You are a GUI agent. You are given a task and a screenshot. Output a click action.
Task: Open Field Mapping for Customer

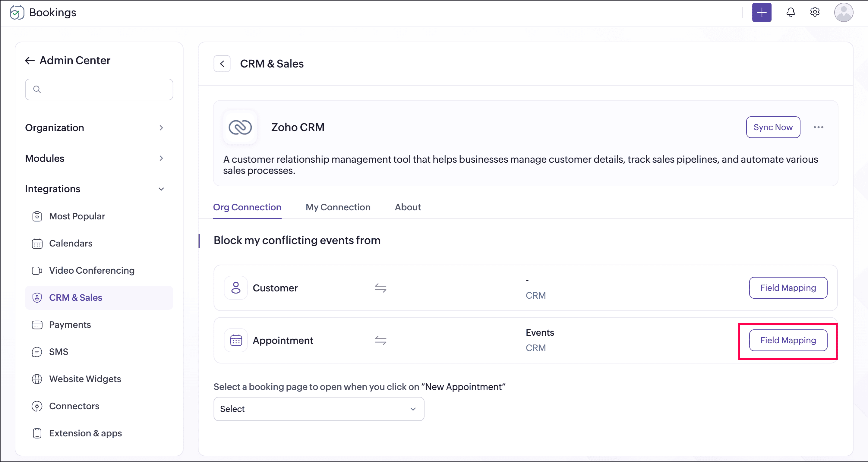coord(788,288)
